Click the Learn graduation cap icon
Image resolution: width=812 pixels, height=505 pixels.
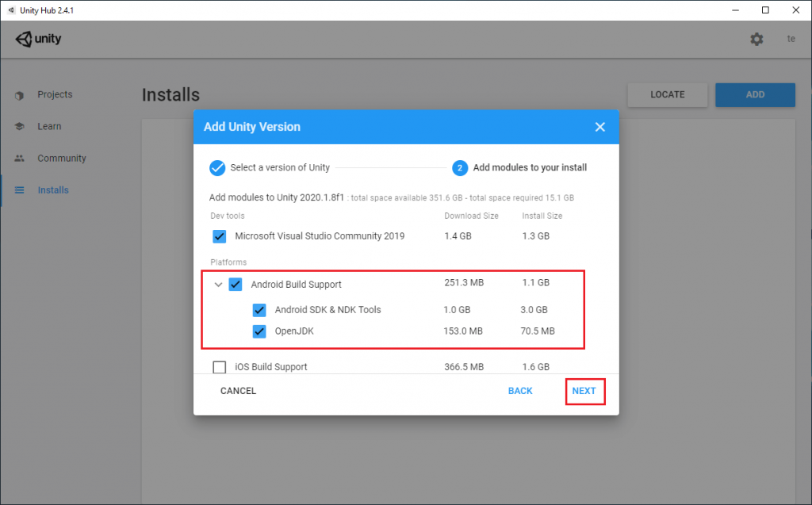20,126
